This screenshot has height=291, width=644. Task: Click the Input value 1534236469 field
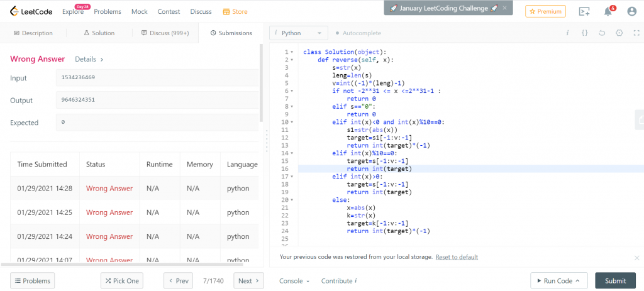tap(157, 77)
